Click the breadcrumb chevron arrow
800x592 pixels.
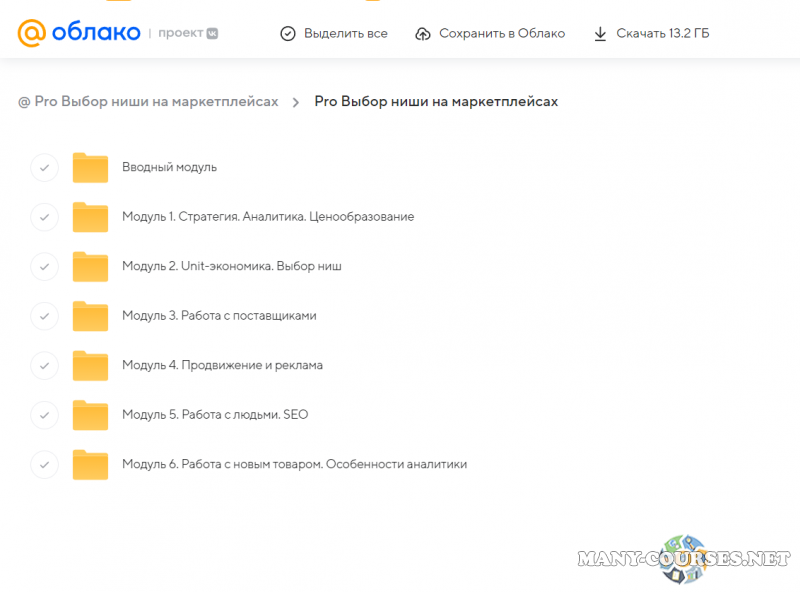[297, 102]
